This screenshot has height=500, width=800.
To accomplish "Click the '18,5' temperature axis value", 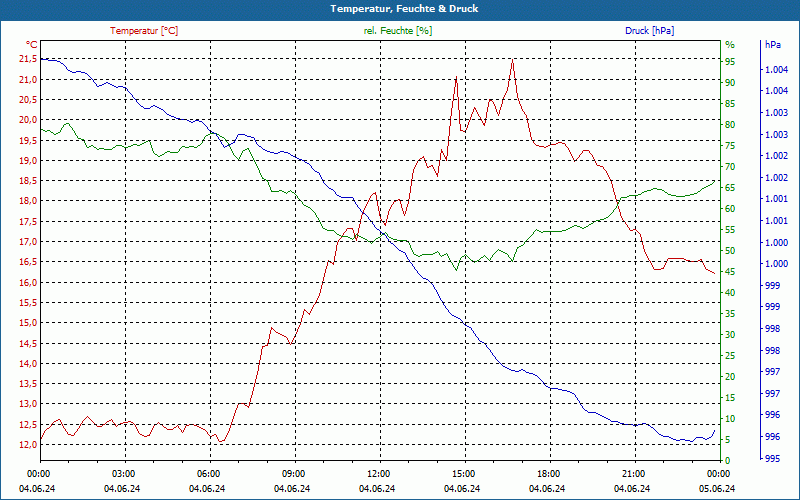I will pos(28,181).
